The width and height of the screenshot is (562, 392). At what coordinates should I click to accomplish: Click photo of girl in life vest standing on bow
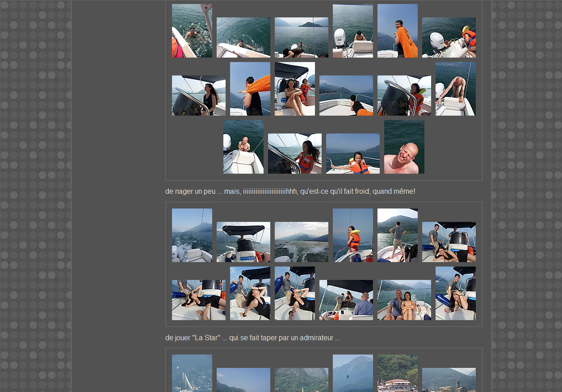tap(352, 235)
